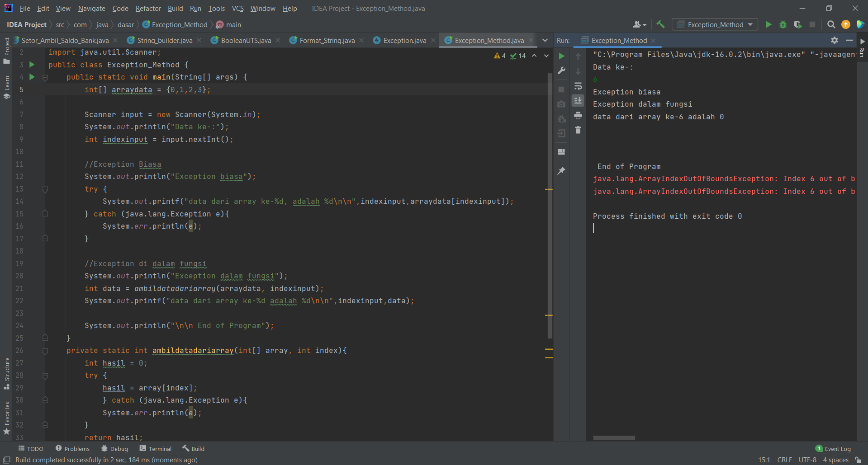Build project with the hammer icon
This screenshot has height=465, width=868.
tap(660, 24)
